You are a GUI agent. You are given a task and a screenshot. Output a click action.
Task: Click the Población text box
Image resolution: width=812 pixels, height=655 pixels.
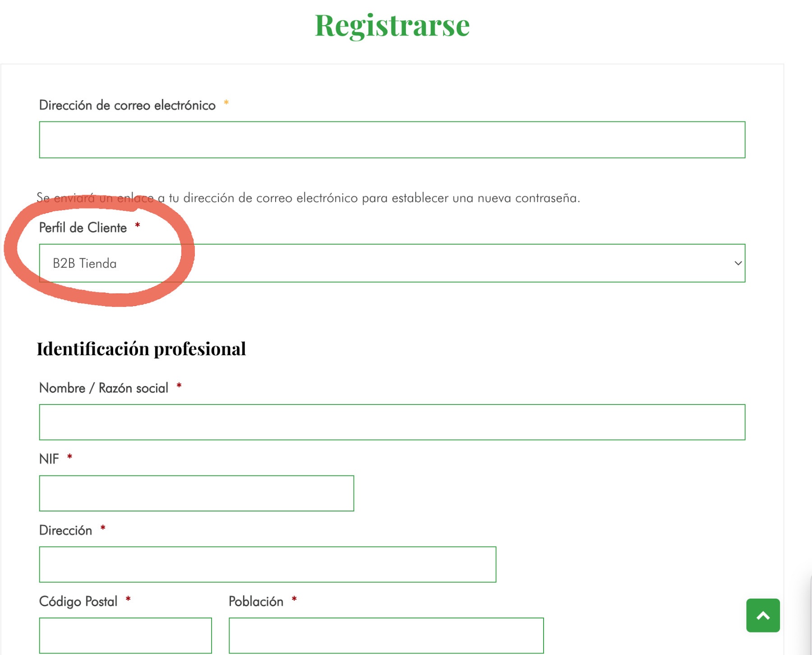[386, 635]
